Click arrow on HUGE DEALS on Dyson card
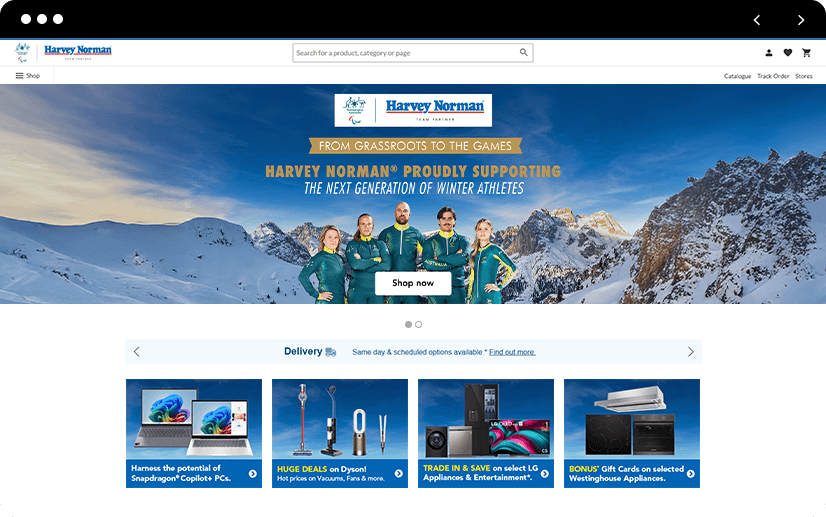 399,474
